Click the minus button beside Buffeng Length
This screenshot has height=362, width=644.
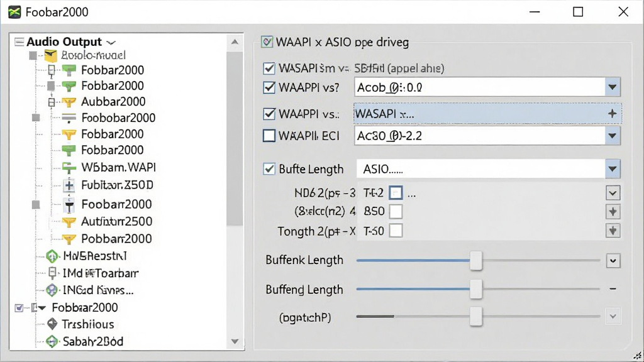613,289
